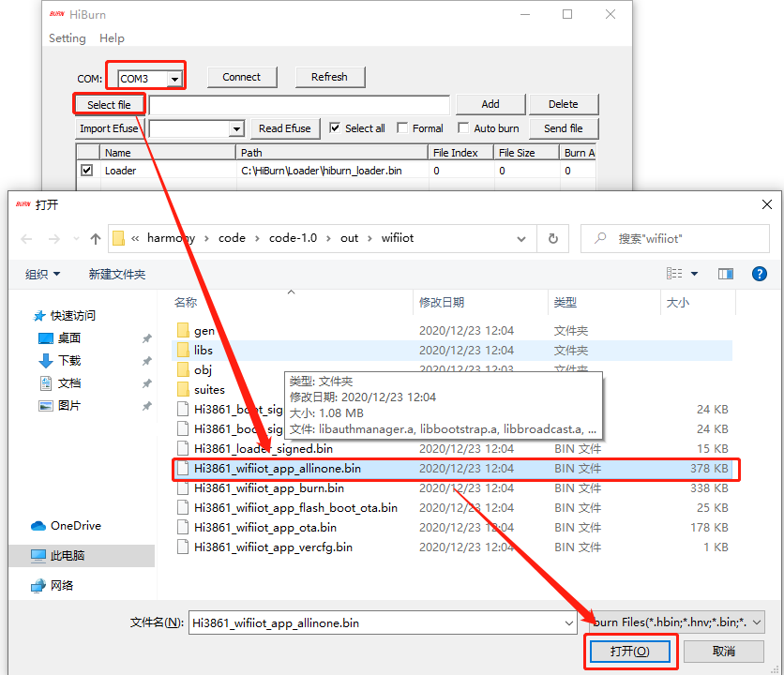784x675 pixels.
Task: Open the 组织 dropdown menu
Action: (42, 274)
